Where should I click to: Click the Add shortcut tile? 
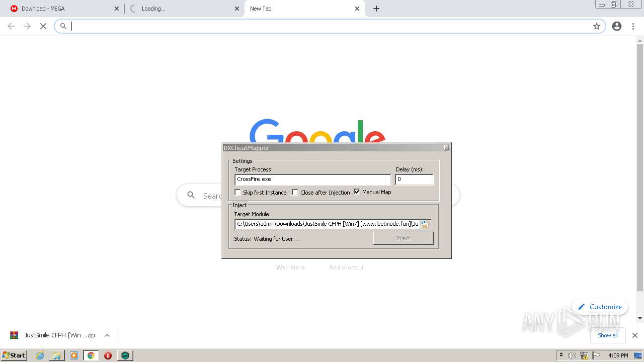(346, 267)
